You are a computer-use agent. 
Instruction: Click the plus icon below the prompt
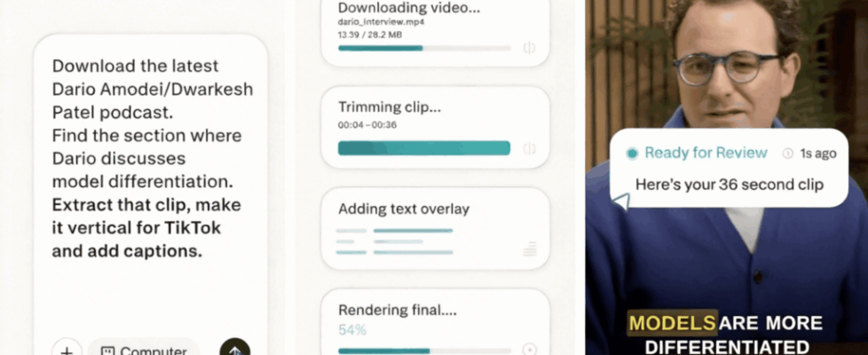point(67,350)
